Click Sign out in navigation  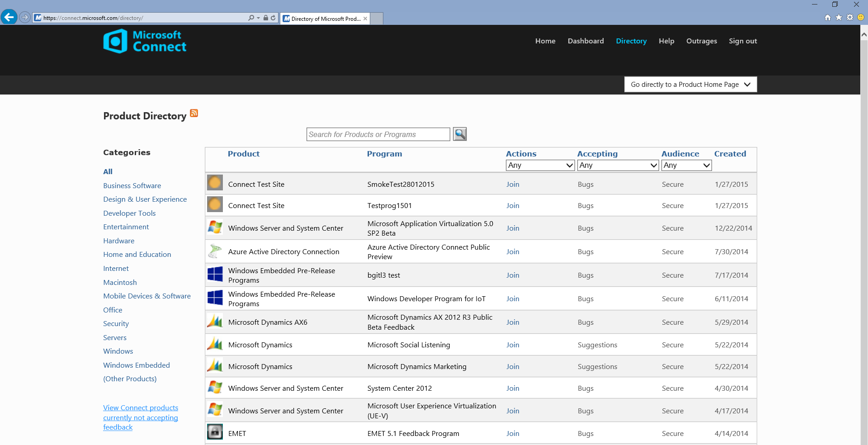pos(743,41)
